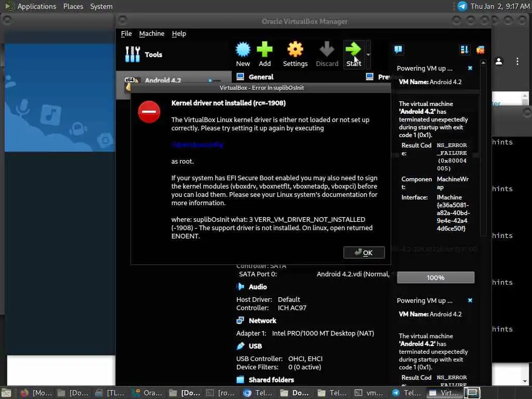Open the File menu
Image resolution: width=532 pixels, height=399 pixels.
(126, 34)
